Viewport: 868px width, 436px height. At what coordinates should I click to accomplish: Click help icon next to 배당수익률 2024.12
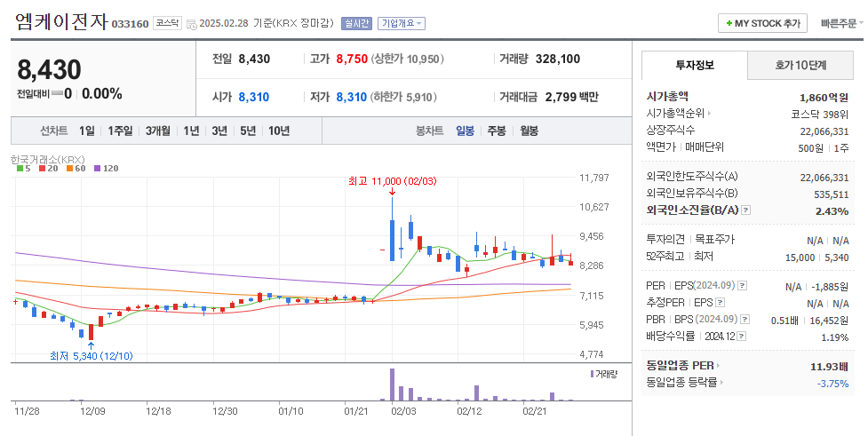pyautogui.click(x=742, y=337)
